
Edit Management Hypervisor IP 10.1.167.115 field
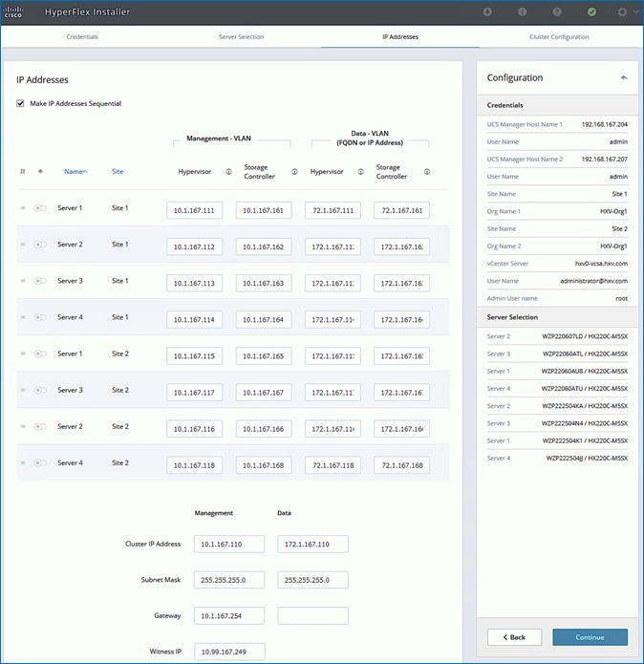pos(194,356)
